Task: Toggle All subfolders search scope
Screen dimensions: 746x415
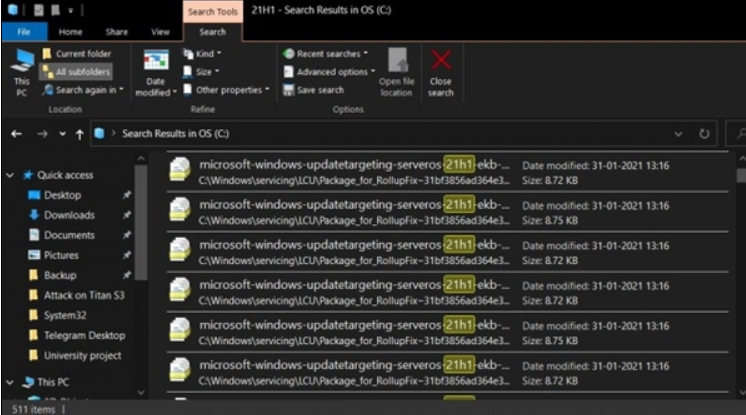Action: (x=77, y=72)
